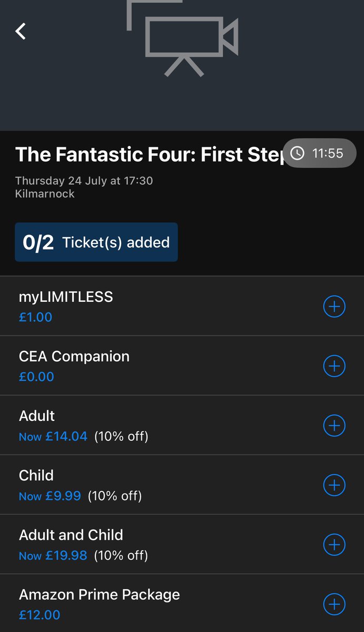The width and height of the screenshot is (364, 632).
Task: Tap the camera placeholder poster image
Action: click(183, 37)
